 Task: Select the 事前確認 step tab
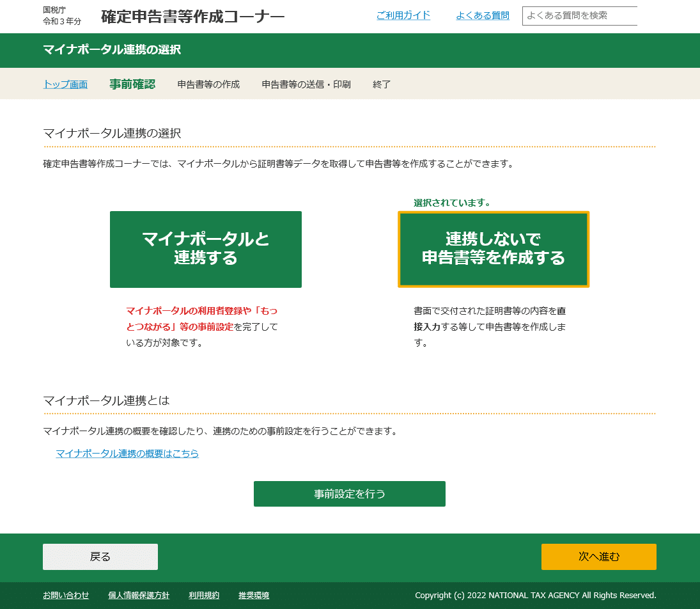coord(132,83)
